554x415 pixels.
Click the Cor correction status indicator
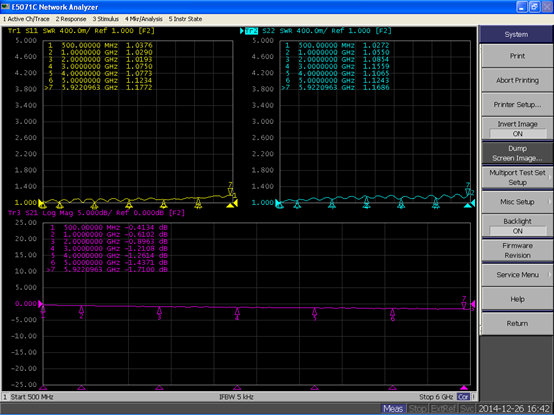pyautogui.click(x=463, y=397)
